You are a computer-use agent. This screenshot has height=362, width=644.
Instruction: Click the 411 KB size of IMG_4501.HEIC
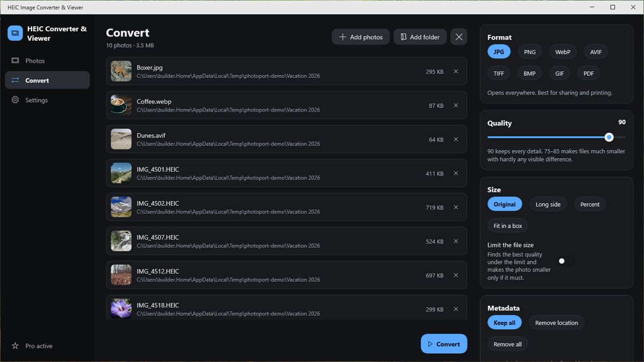tap(435, 174)
